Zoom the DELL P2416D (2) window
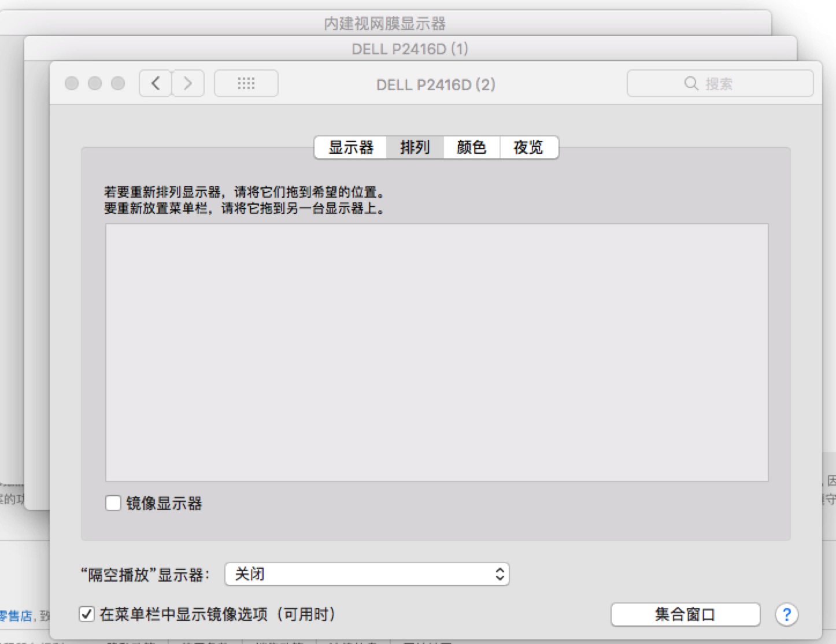The height and width of the screenshot is (644, 836). click(x=118, y=84)
